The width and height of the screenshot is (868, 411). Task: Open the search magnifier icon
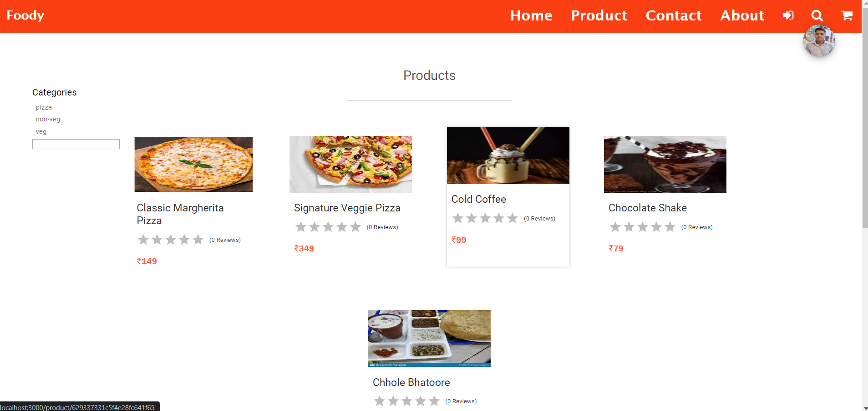tap(817, 15)
